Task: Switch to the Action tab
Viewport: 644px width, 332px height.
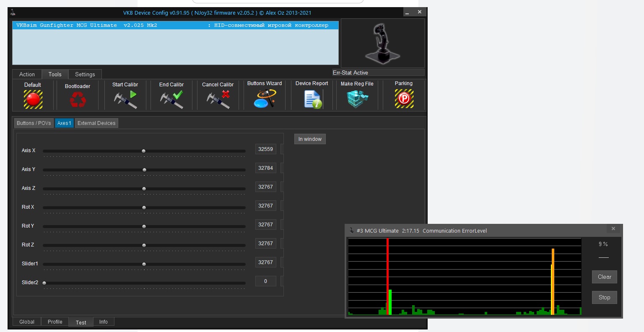Action: pos(27,74)
